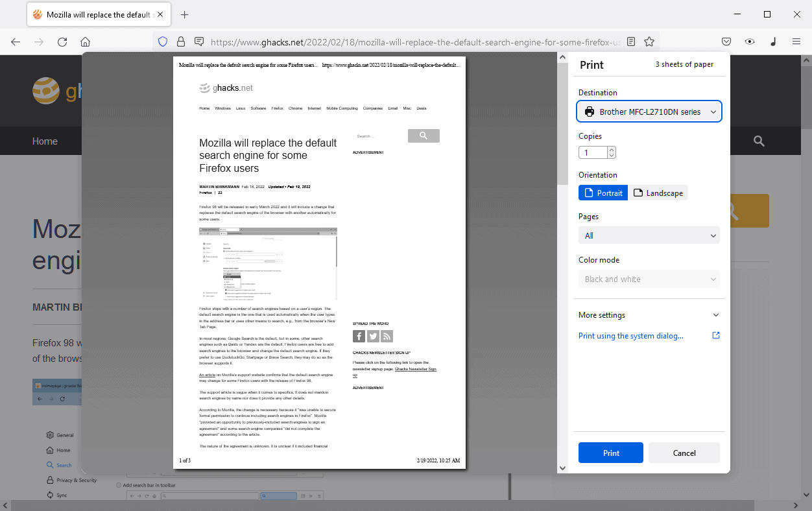View site connection info via the padlock
The image size is (812, 511).
tap(180, 41)
